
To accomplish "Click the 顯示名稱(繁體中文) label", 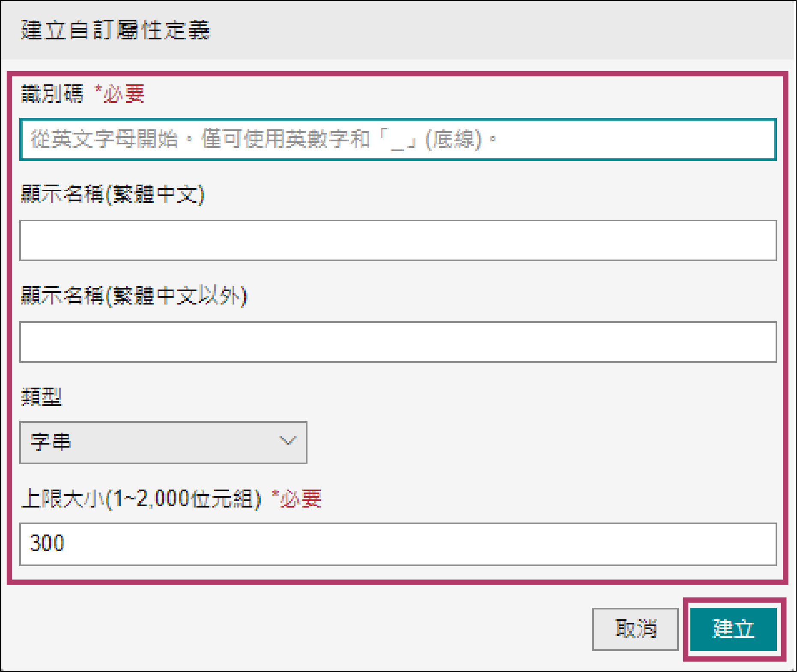I will (x=113, y=194).
